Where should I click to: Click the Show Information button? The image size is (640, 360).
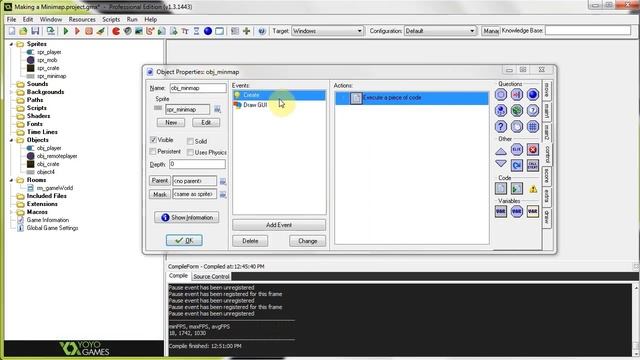coord(187,217)
